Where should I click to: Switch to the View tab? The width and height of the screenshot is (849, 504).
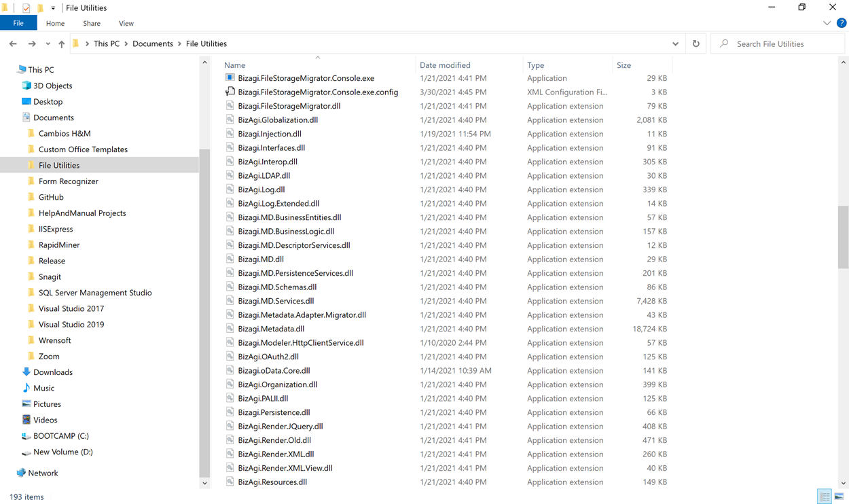126,22
